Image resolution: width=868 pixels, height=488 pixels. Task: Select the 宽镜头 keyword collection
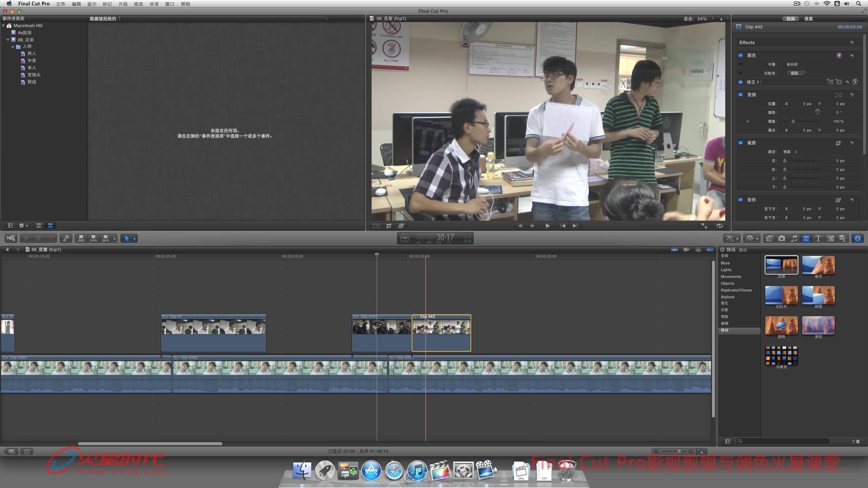tap(34, 75)
